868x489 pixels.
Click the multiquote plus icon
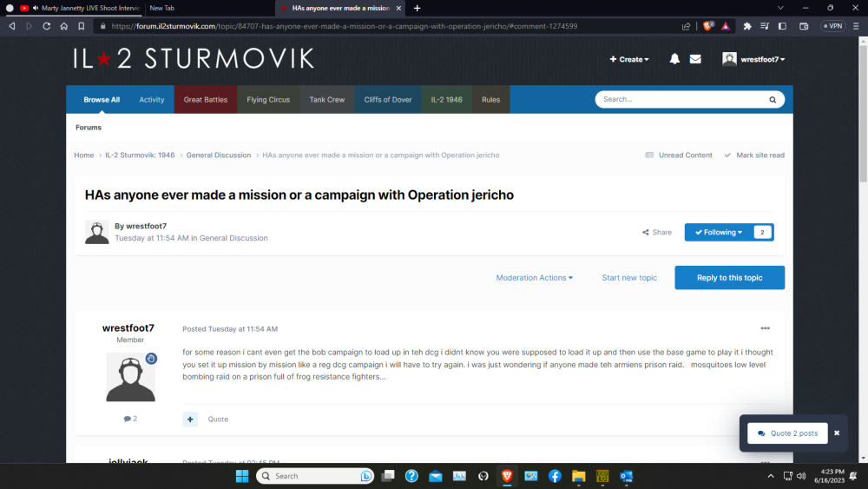tap(190, 420)
